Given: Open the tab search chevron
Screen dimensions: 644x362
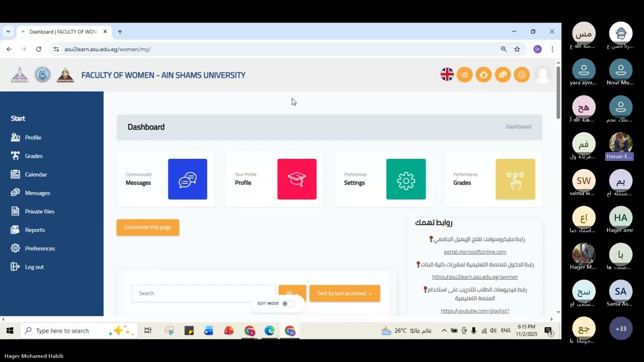Looking at the screenshot, I should click(8, 32).
